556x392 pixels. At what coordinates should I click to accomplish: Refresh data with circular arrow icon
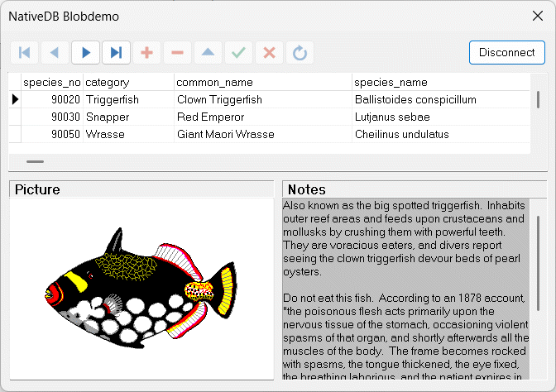(x=300, y=52)
